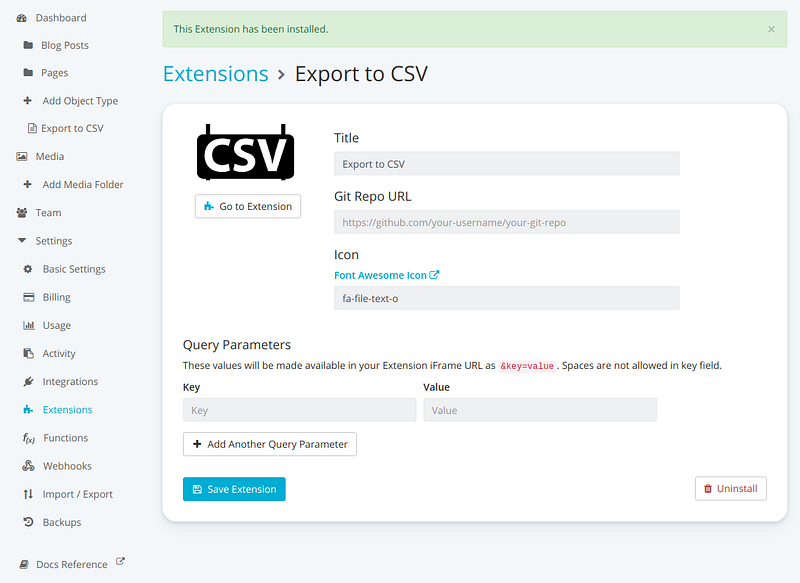Open Import / Export arrows icon

tap(28, 494)
